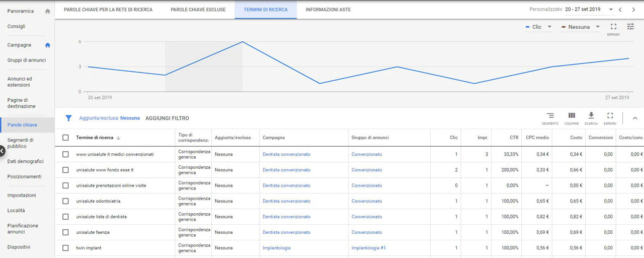
Task: Check the unisalute odontoiatria row
Action: (x=65, y=201)
